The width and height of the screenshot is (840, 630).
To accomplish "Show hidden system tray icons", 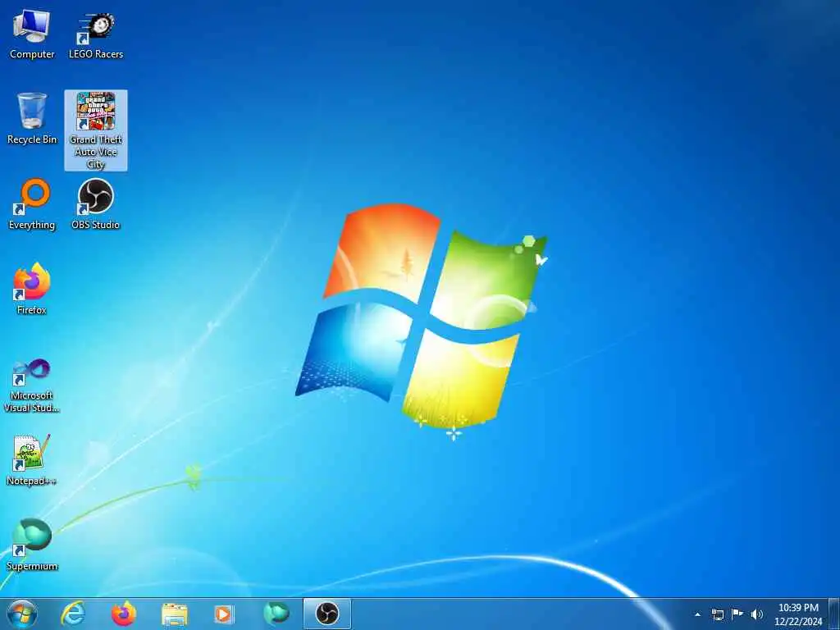I will click(697, 614).
